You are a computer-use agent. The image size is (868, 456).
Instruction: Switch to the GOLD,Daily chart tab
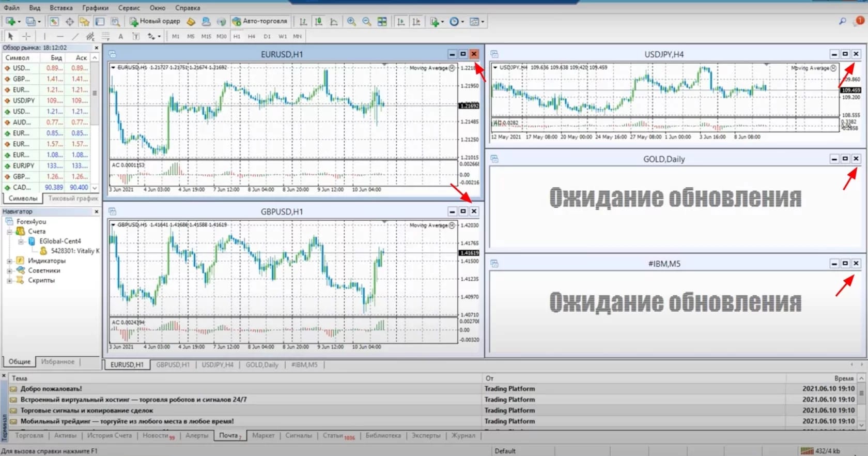pyautogui.click(x=262, y=364)
